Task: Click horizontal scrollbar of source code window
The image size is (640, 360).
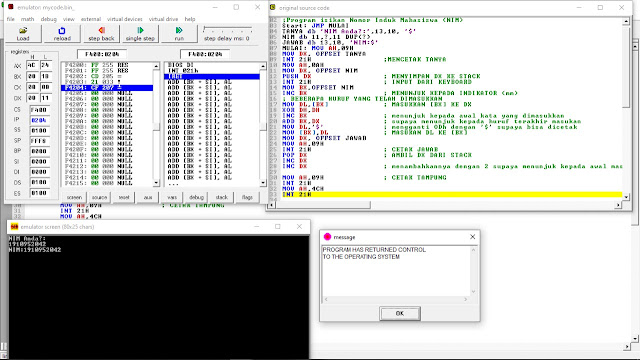Action: click(445, 205)
